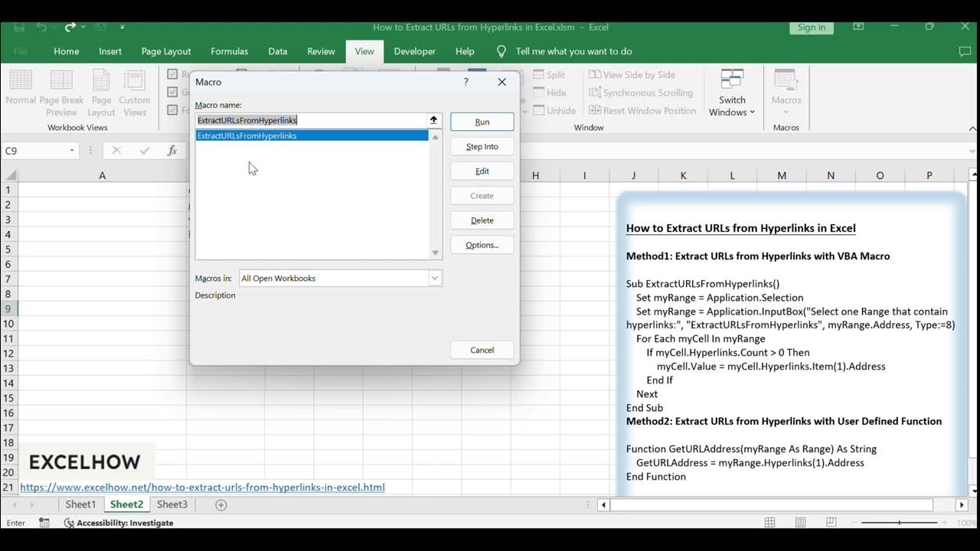Click the Edit button in Macro dialog
Viewport: 980px width, 551px height.
coord(482,171)
